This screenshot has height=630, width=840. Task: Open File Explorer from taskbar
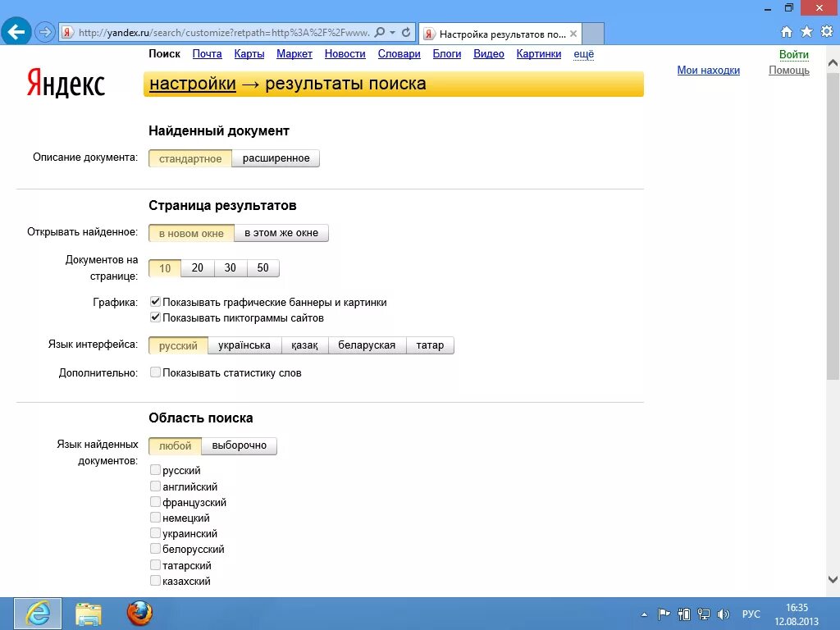pos(89,614)
